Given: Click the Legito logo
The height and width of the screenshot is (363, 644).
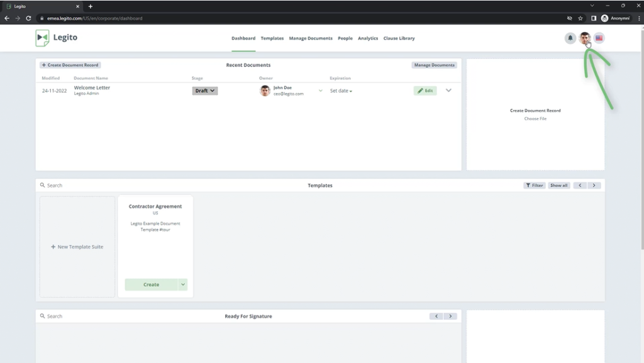Looking at the screenshot, I should click(57, 38).
